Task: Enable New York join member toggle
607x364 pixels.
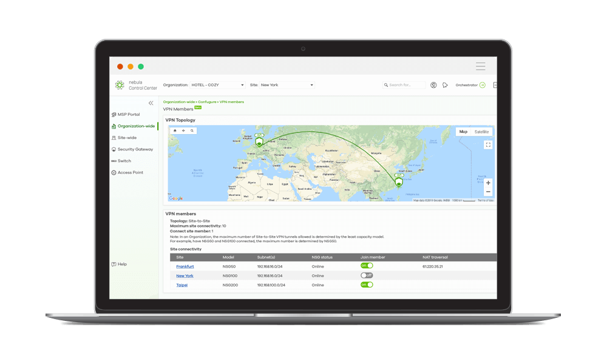Action: 366,275
